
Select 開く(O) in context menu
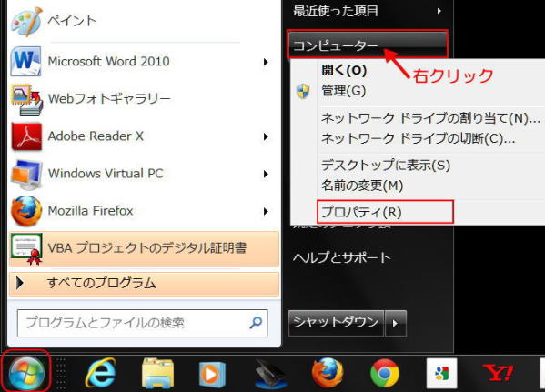344,71
